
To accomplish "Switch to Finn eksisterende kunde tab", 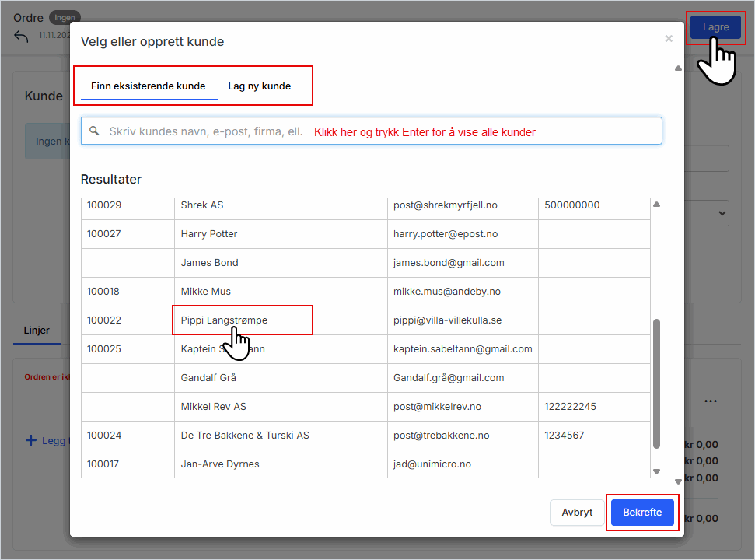I will tap(148, 86).
